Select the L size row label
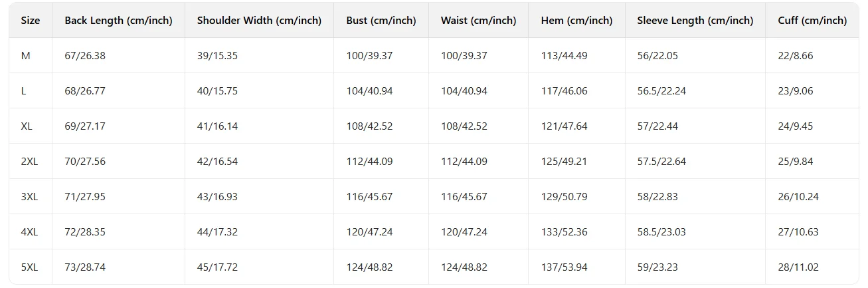This screenshot has width=868, height=288. coord(24,91)
